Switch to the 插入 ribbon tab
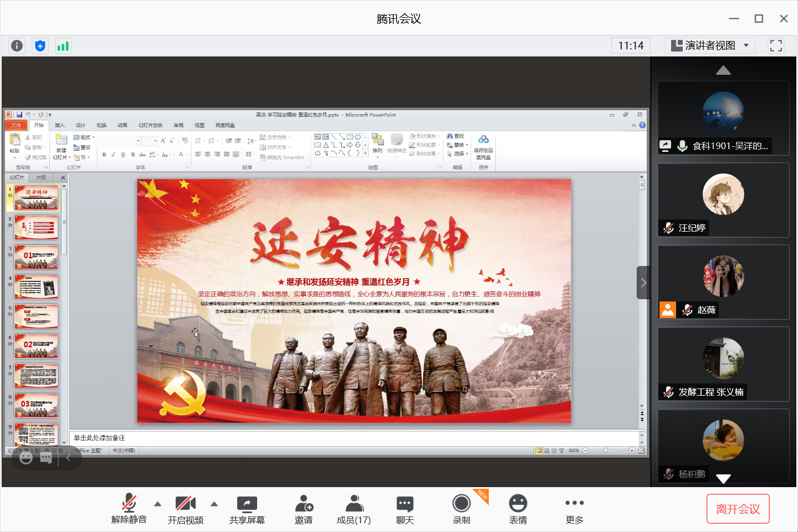The width and height of the screenshot is (798, 532). (x=59, y=125)
